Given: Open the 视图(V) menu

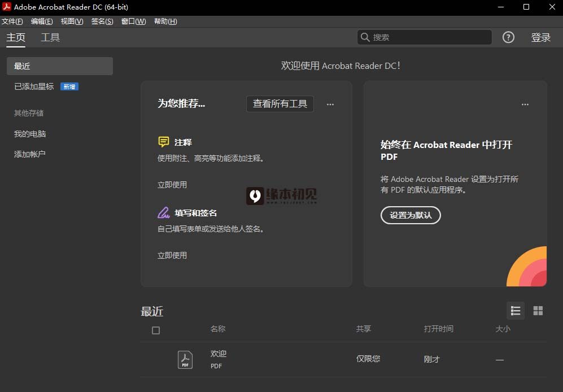Looking at the screenshot, I should point(72,21).
